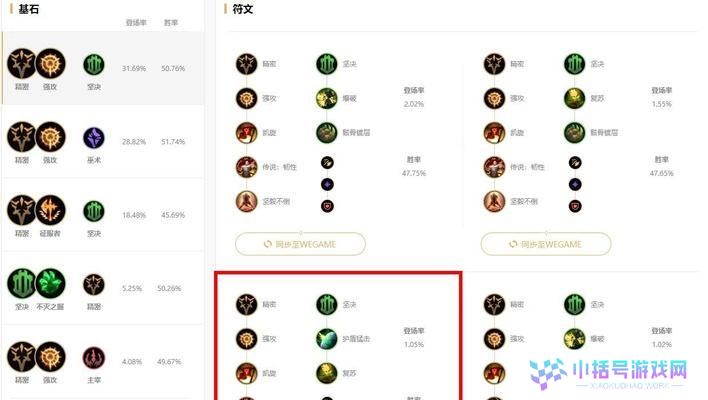Select the keystone row with 巫术 secondary rune
This screenshot has height=400, width=708.
[103, 141]
